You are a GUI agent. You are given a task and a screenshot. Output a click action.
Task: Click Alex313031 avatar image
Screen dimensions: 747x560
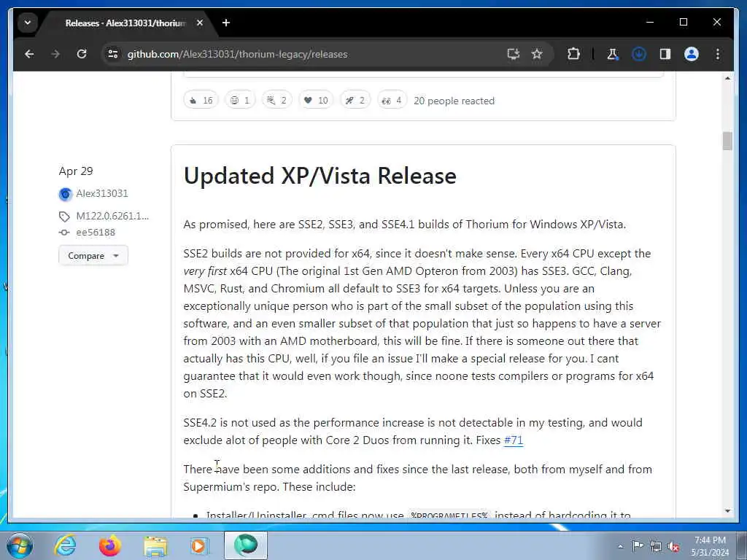pos(65,194)
